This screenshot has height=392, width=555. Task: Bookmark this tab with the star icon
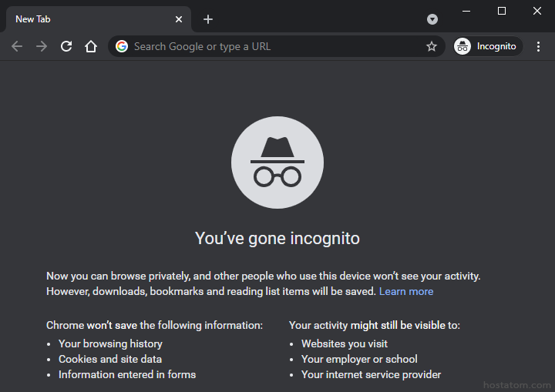pyautogui.click(x=432, y=46)
